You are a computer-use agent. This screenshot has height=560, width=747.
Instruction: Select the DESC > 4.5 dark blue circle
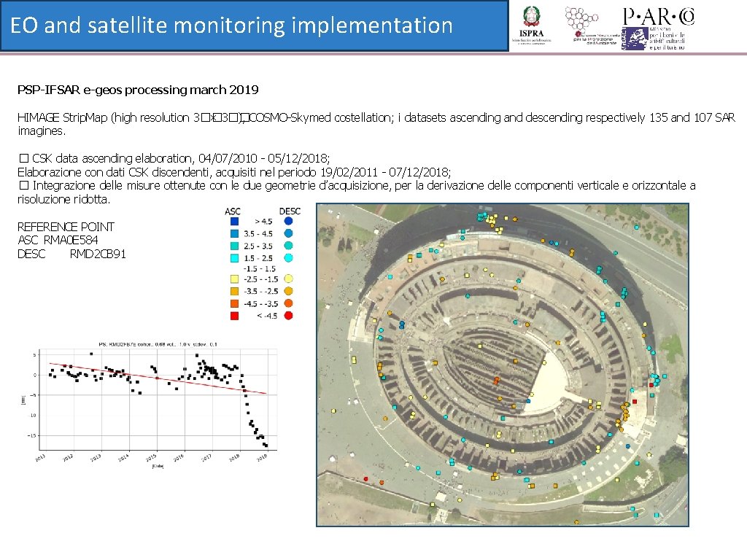[x=288, y=221]
